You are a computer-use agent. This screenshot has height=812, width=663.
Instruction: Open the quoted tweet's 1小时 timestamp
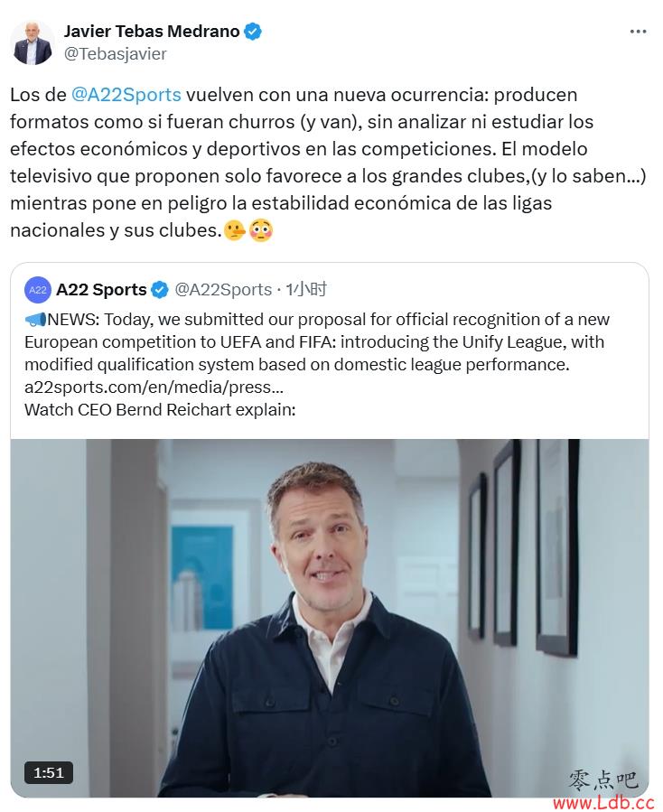(x=306, y=289)
